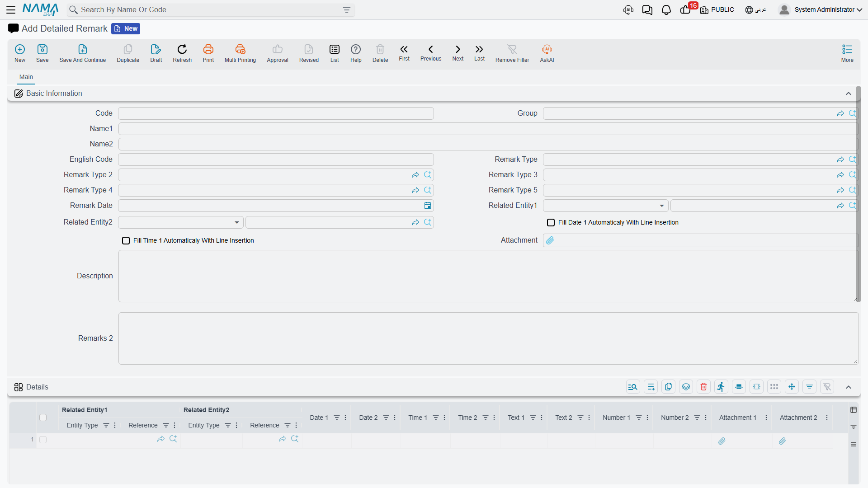Open the List view icon

coord(335,53)
